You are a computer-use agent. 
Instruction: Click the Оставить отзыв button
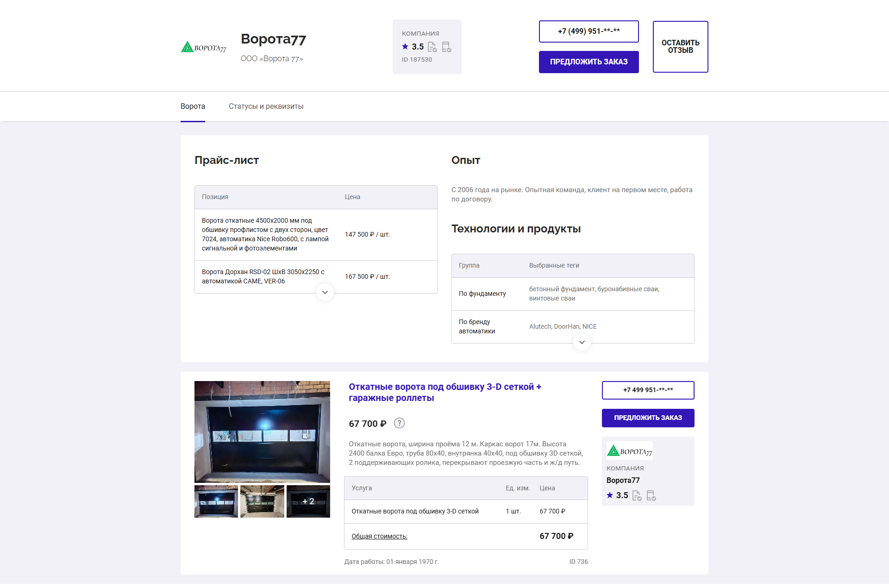point(680,47)
